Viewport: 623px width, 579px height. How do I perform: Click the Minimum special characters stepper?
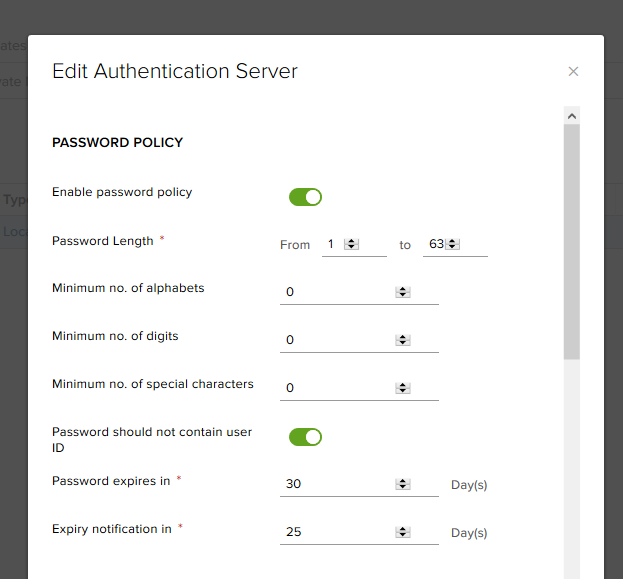point(403,388)
